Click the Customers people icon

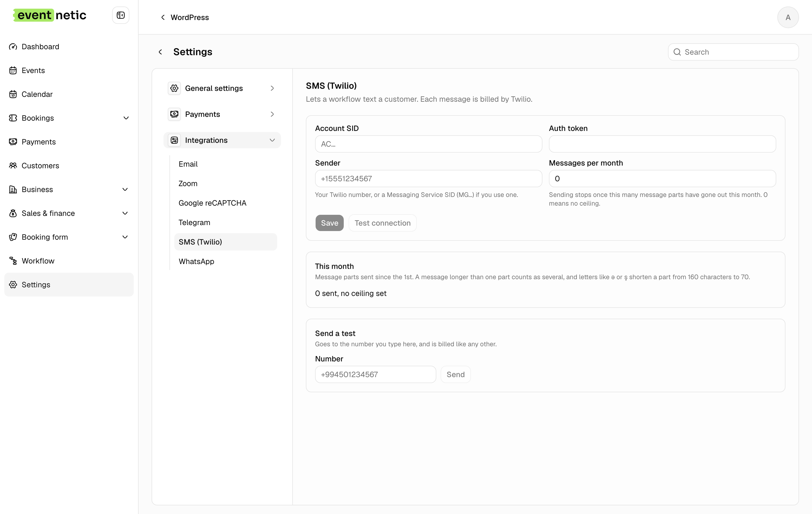point(13,166)
